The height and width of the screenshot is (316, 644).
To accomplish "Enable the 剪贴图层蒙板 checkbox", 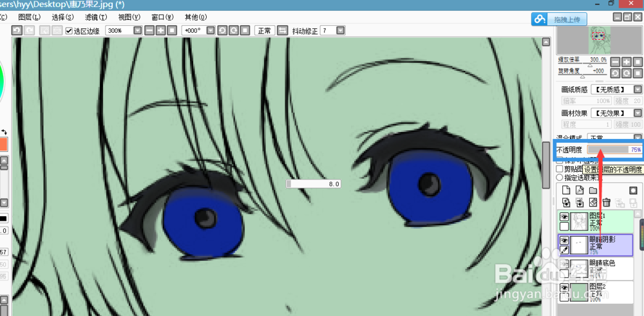I will tap(560, 169).
